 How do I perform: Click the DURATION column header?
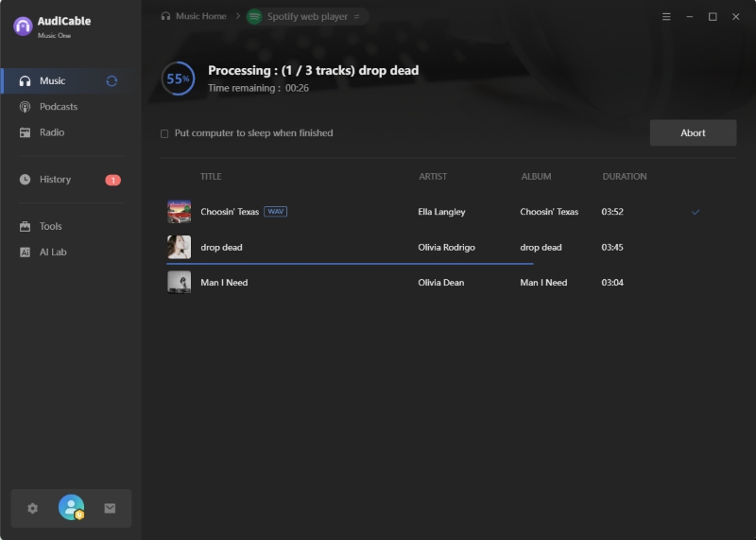click(625, 177)
